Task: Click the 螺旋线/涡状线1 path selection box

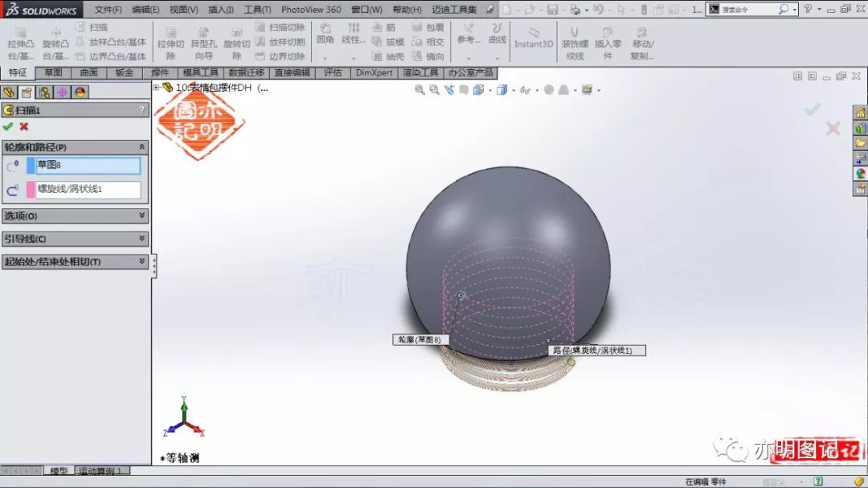Action: tap(88, 190)
